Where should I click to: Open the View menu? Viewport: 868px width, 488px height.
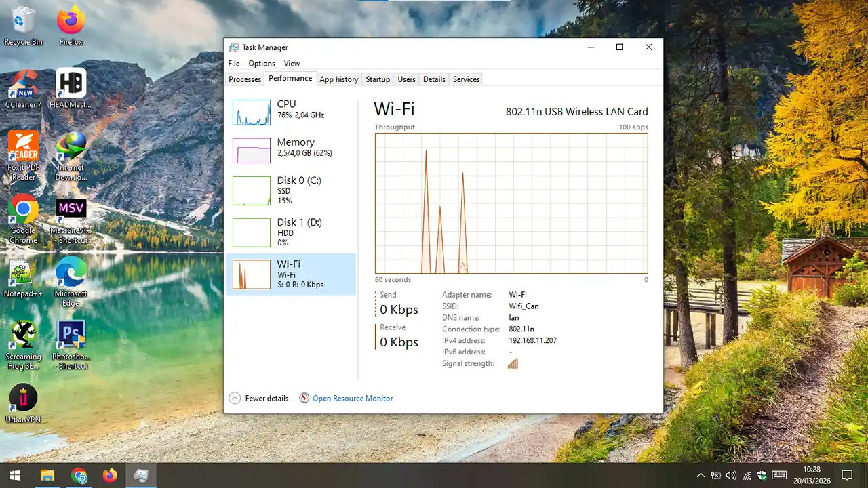click(292, 63)
